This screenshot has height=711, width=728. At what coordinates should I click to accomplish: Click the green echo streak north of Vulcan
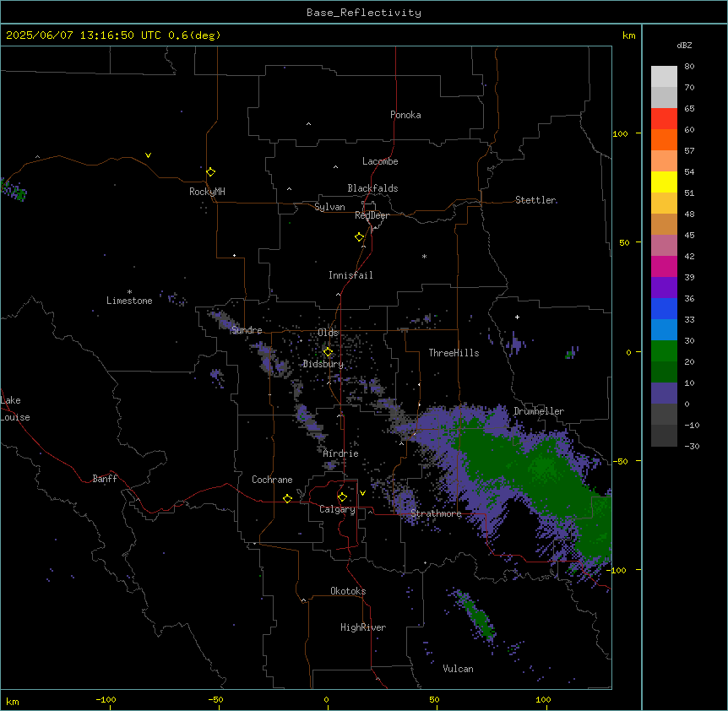(x=475, y=615)
